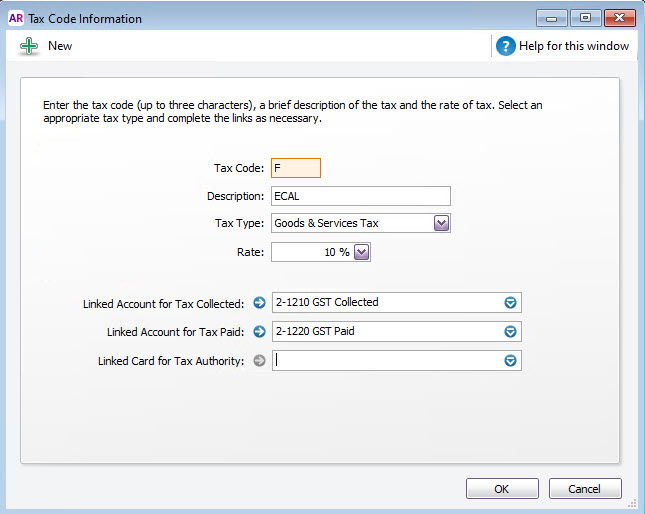Click the OK button
Screen dimensions: 645x514
click(x=502, y=489)
